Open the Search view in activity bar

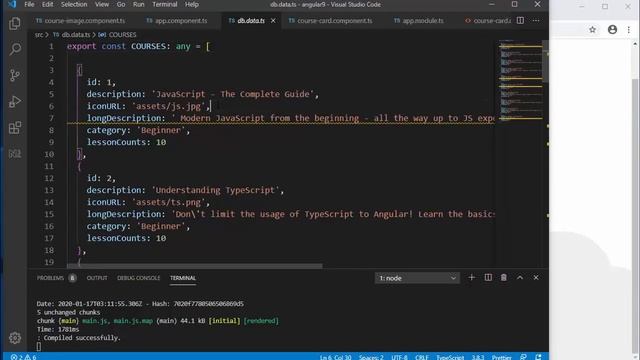point(15,49)
